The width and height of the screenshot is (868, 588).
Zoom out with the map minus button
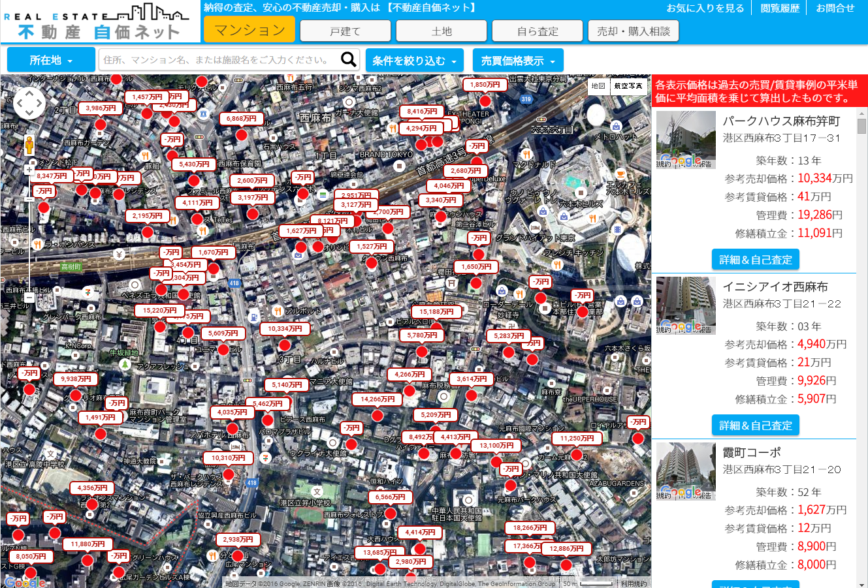[x=29, y=298]
